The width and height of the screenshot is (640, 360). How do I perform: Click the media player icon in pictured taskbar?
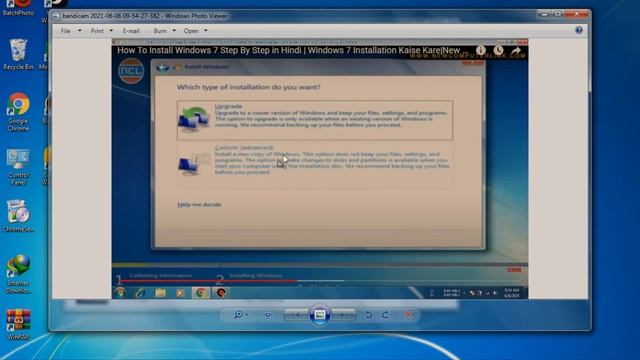point(180,293)
